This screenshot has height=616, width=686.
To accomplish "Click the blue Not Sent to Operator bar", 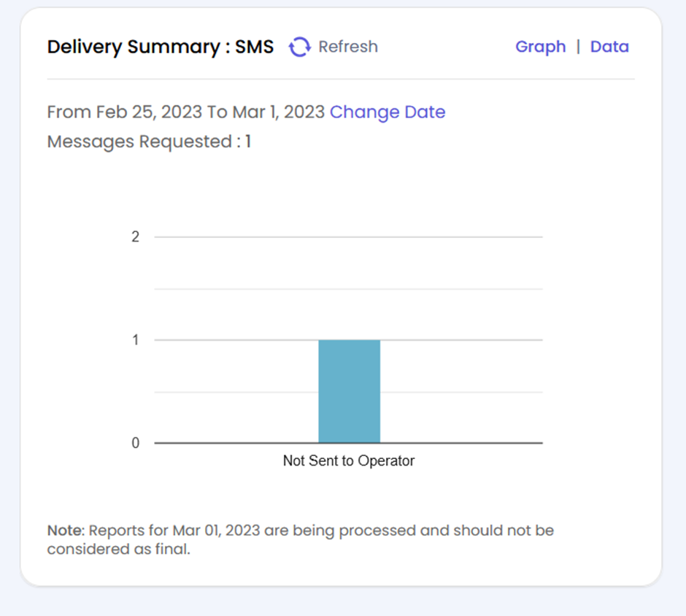I will pos(349,391).
